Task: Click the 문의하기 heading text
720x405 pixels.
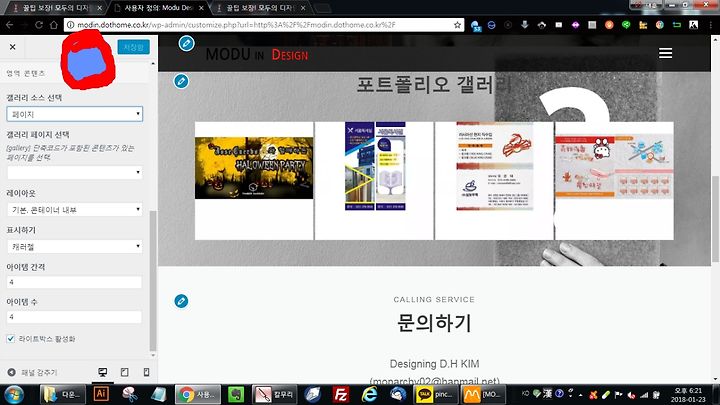Action: point(434,323)
